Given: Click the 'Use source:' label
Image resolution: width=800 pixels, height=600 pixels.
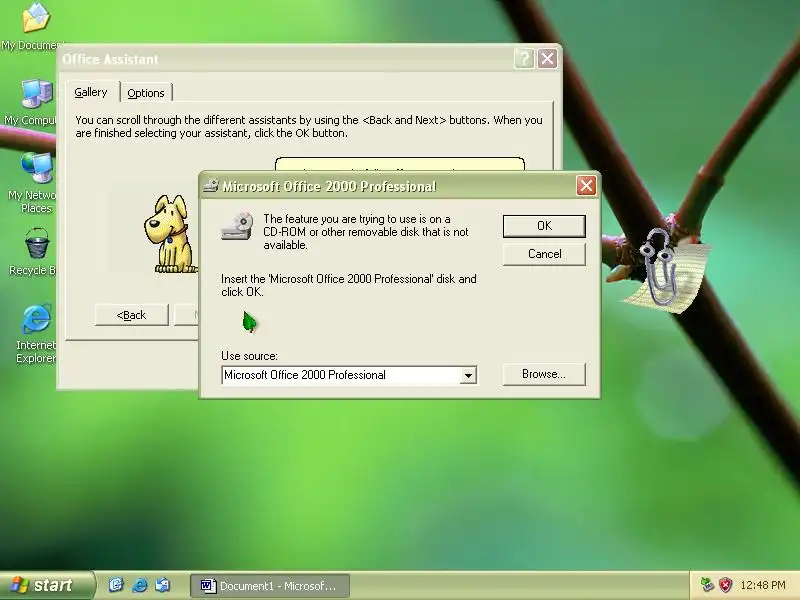Looking at the screenshot, I should (249, 356).
